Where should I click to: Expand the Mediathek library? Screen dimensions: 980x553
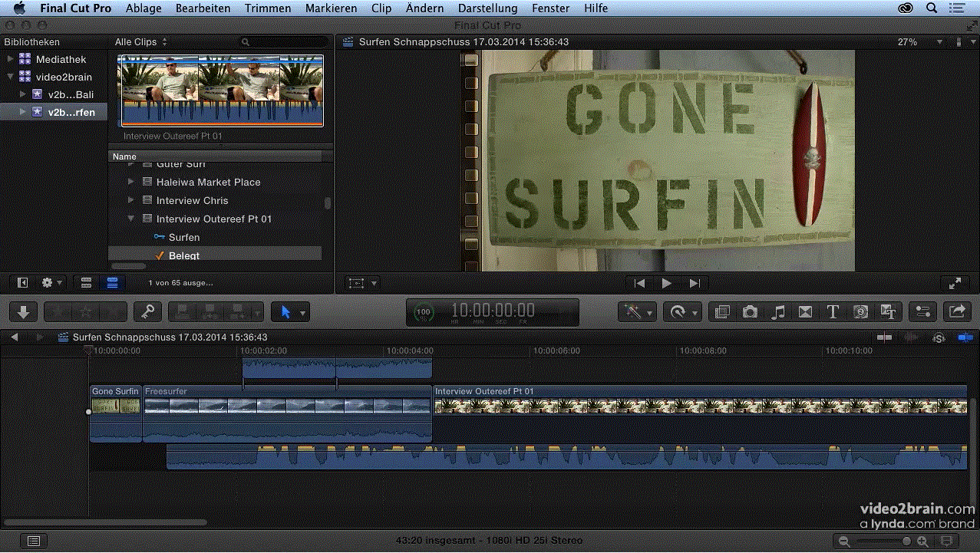click(x=10, y=59)
